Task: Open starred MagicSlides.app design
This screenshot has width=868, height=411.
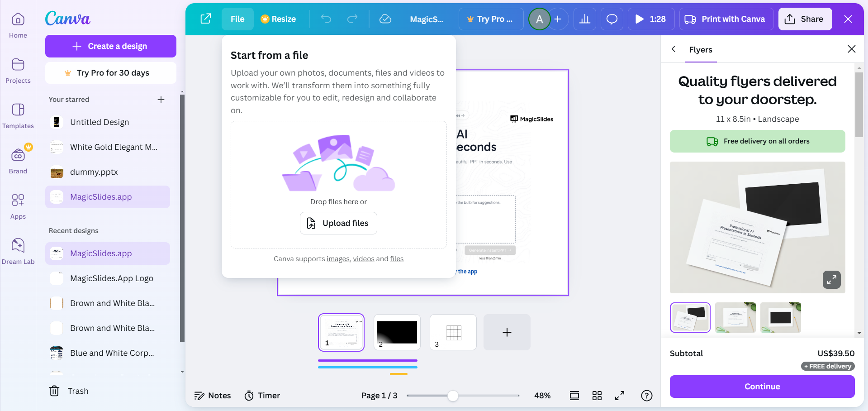Action: tap(108, 197)
